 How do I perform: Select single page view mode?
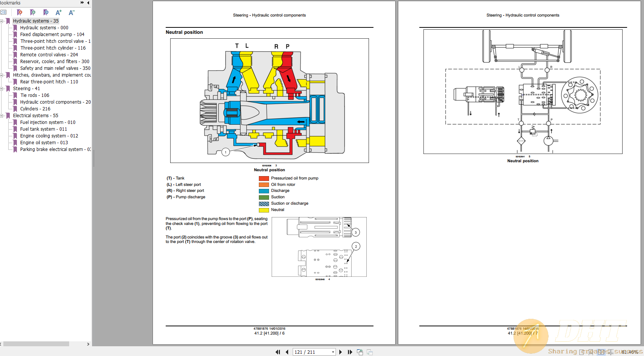(582, 352)
